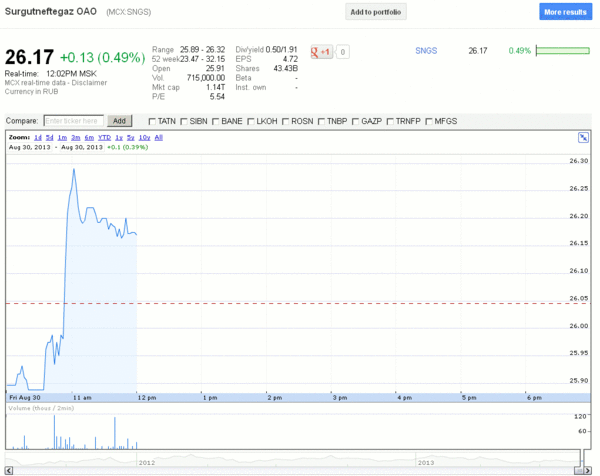Open More results
600x476 pixels.
click(565, 12)
